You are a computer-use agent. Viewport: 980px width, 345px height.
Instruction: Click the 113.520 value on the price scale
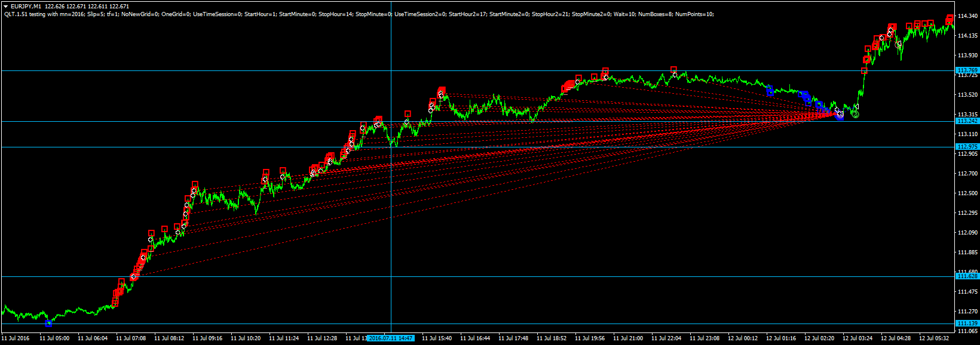[967, 95]
